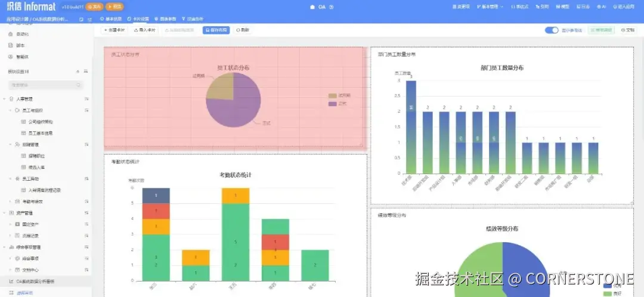Image resolution: width=644 pixels, height=297 pixels.
Task: Click the 文档 button at toolbar right
Action: point(628,30)
